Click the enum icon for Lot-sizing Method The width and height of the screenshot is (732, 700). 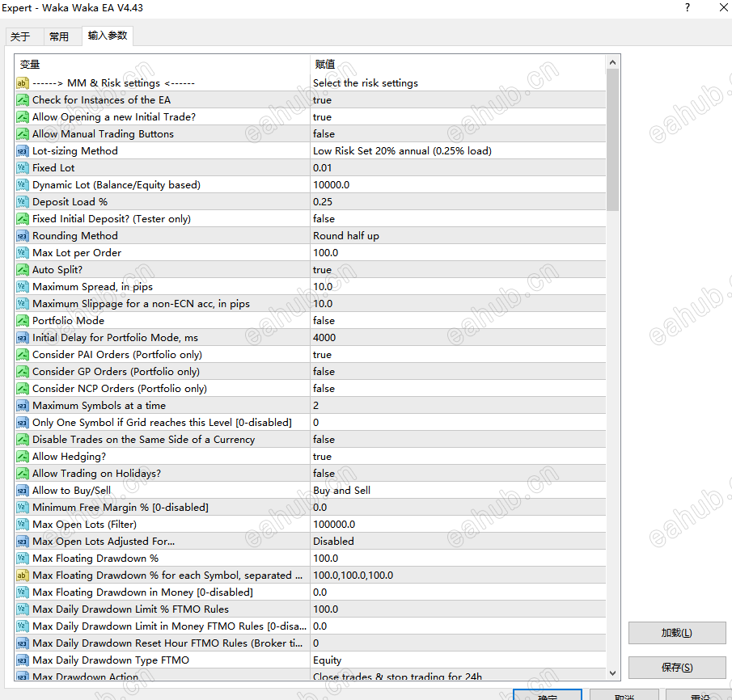[23, 150]
